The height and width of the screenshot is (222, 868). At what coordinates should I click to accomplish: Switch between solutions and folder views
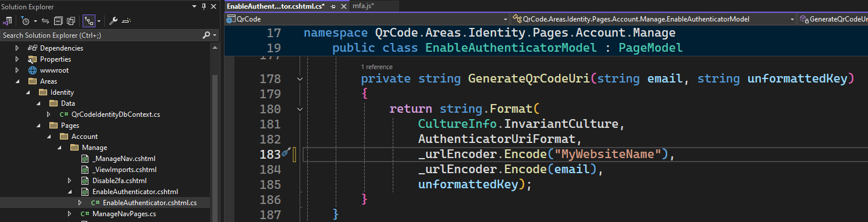[x=8, y=21]
